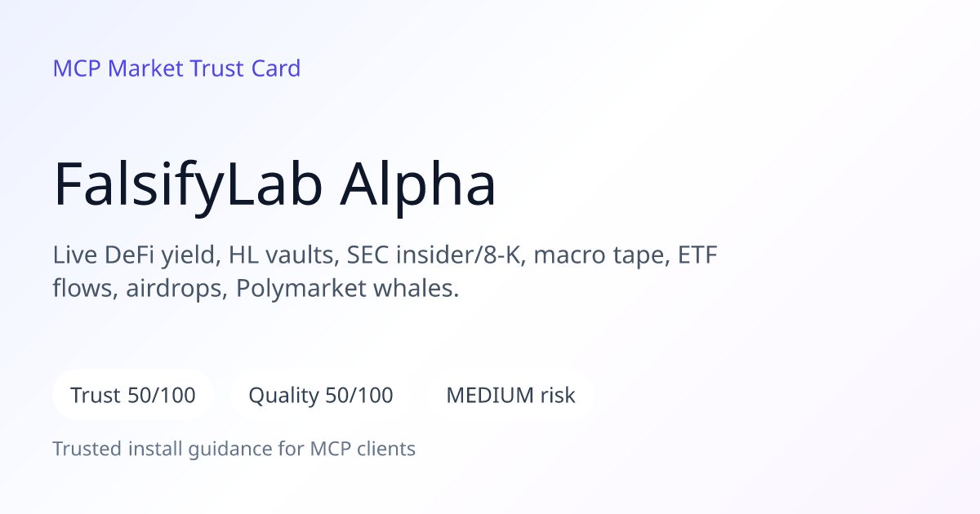
Task: Click the Trusted install guidance footer text
Action: [x=234, y=449]
